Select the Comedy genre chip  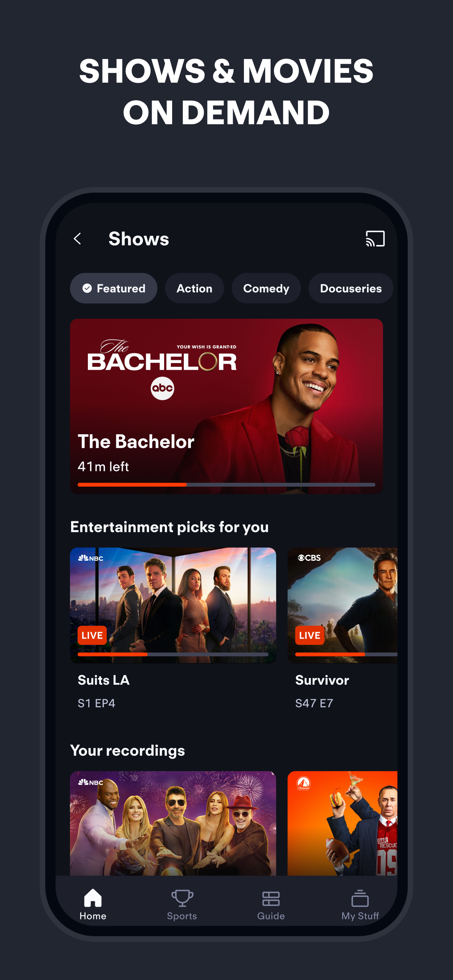[x=266, y=288]
